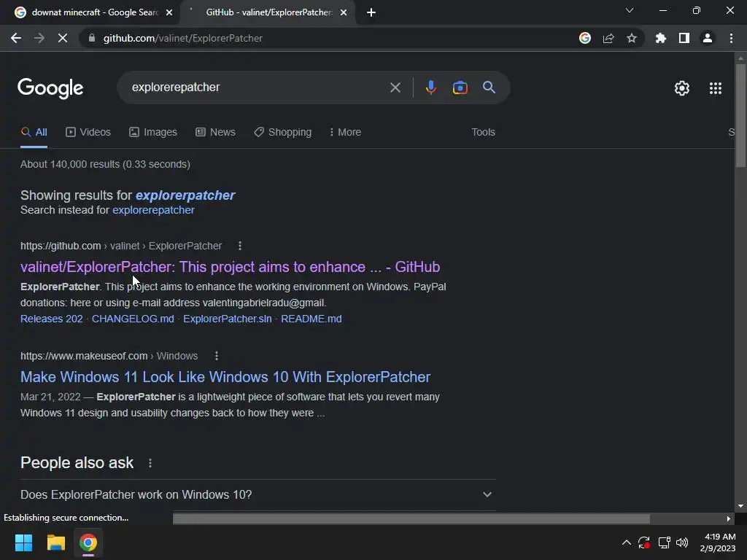747x560 pixels.
Task: Open the Chrome three-dot menu
Action: [x=731, y=38]
